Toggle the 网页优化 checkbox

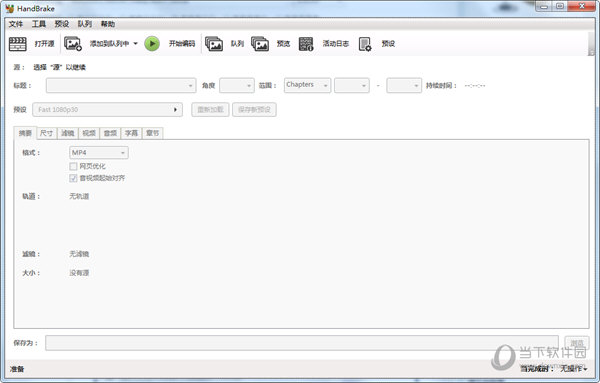tap(73, 166)
